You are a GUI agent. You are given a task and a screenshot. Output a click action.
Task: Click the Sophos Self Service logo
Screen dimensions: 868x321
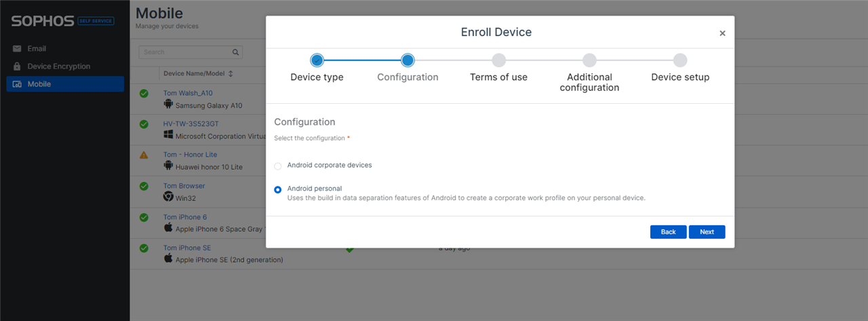point(62,22)
